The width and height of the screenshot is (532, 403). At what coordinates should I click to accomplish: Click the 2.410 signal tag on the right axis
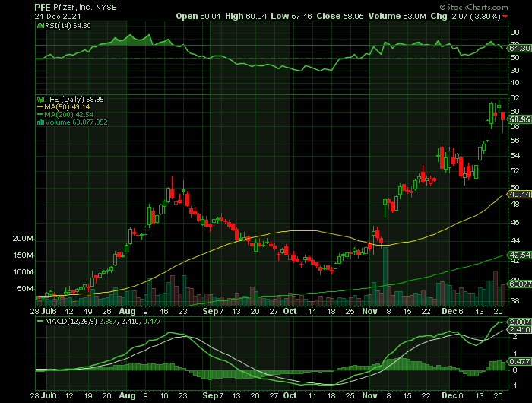519,330
